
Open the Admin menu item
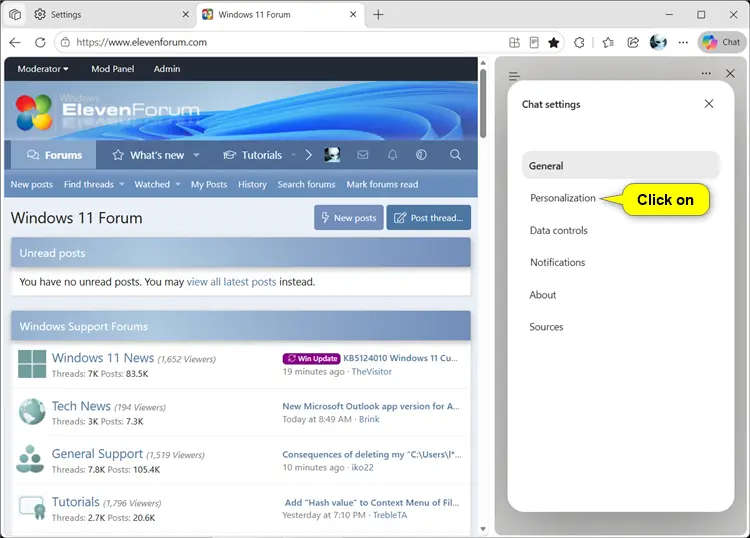point(167,69)
